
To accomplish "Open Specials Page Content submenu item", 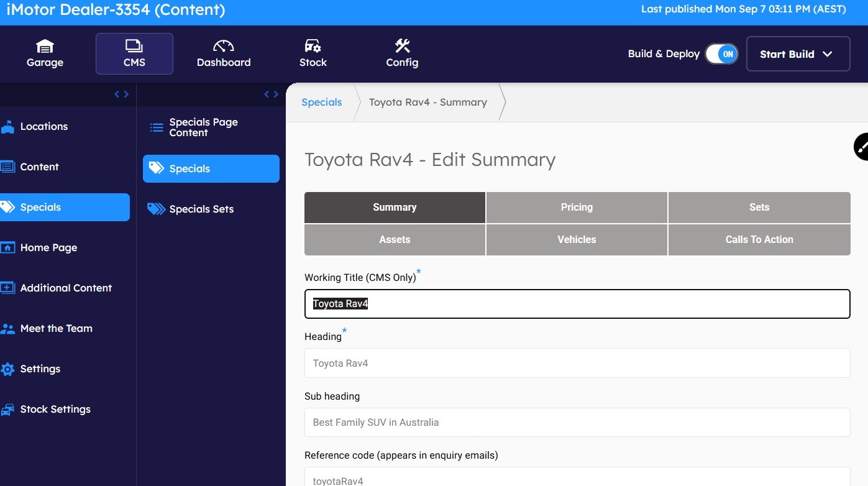I will [x=211, y=127].
